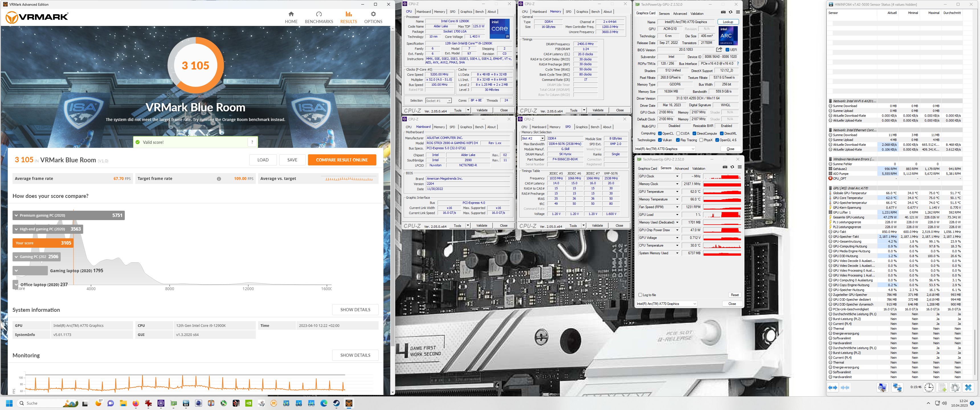This screenshot has width=980, height=410.
Task: Click camera icon in GPU-Z Sensors window
Action: coord(725,167)
